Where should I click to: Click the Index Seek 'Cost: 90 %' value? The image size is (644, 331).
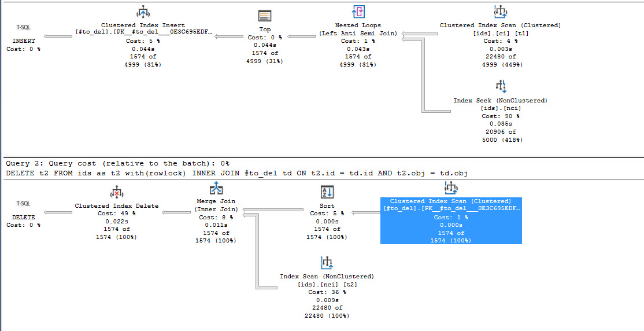[x=500, y=116]
